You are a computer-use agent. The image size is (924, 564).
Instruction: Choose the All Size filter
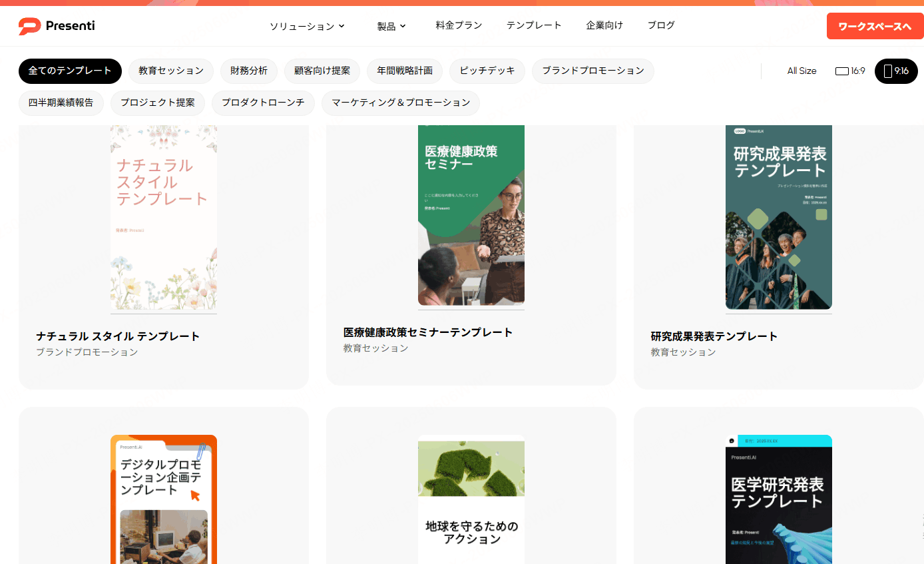point(802,71)
